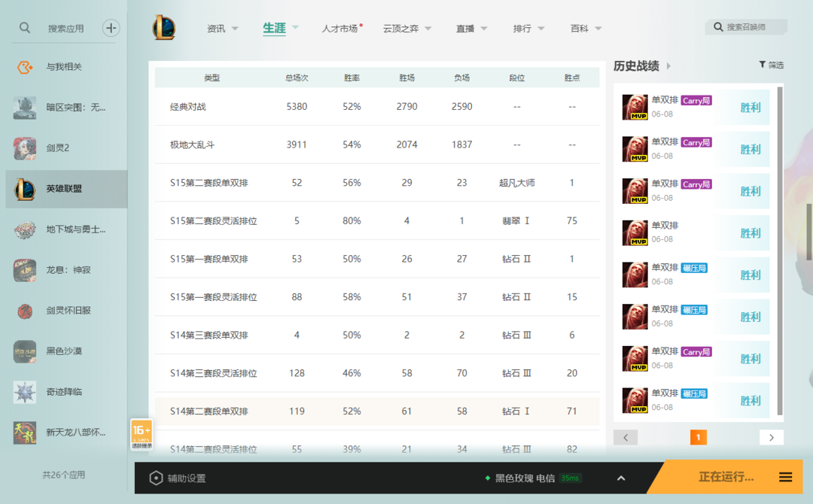Click the 正在运行 status button
This screenshot has width=813, height=504.
[726, 477]
